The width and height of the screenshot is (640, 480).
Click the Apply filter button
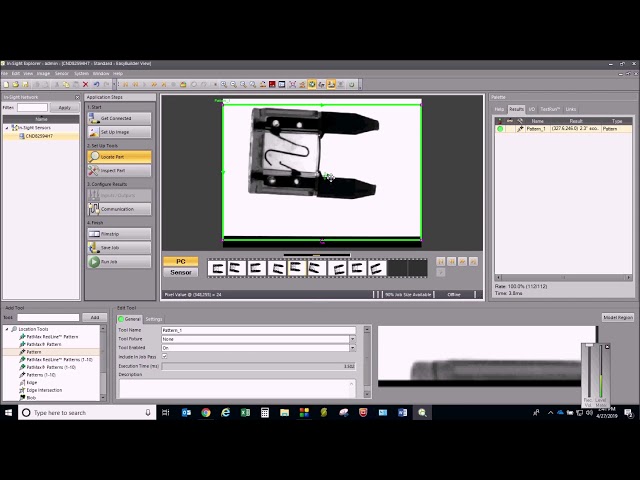(64, 108)
